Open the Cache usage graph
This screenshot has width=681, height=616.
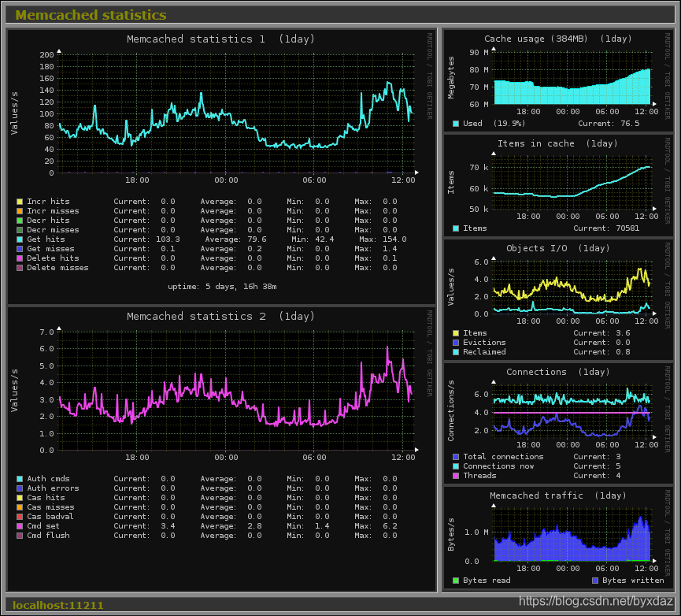(x=558, y=81)
